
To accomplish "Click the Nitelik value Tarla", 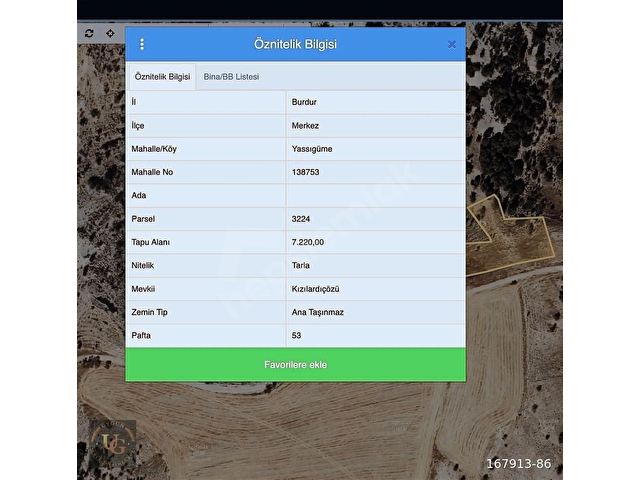I will [x=301, y=265].
